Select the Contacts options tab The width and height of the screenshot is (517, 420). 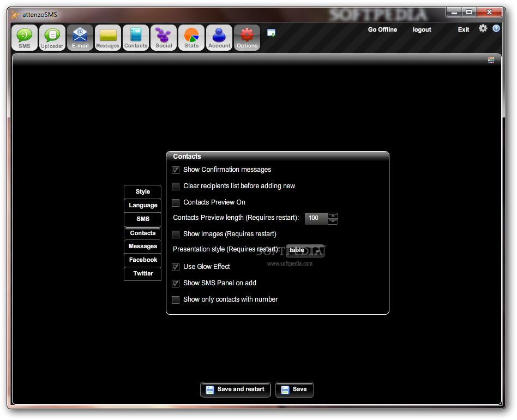click(143, 233)
